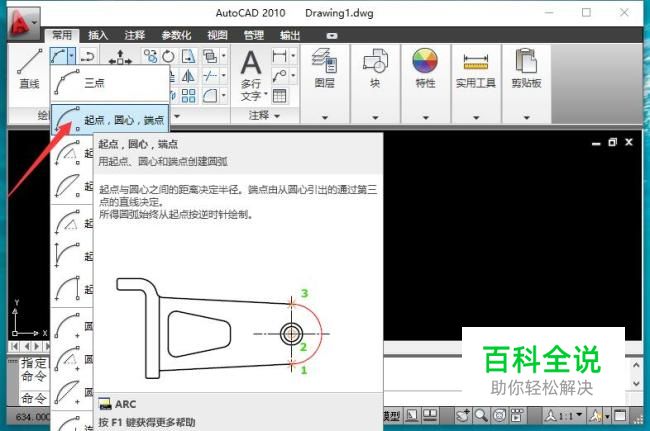Click the Pan hand icon in status bar

tap(463, 416)
